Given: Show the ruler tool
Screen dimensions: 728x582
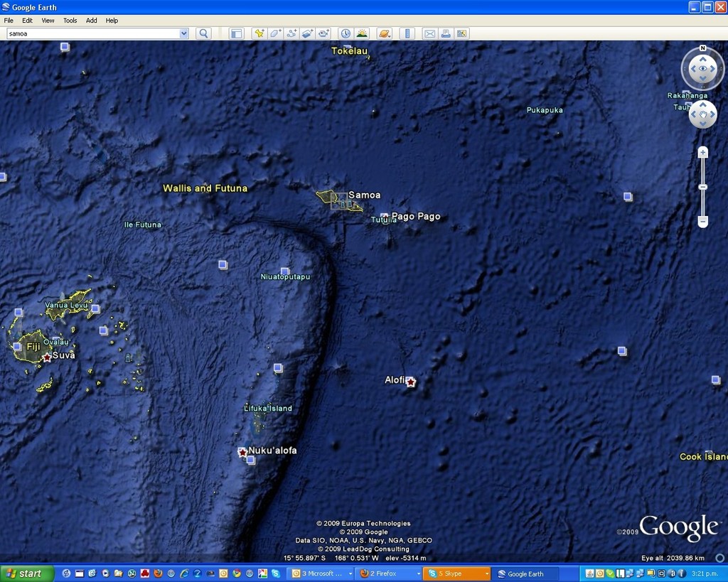Looking at the screenshot, I should tap(407, 33).
